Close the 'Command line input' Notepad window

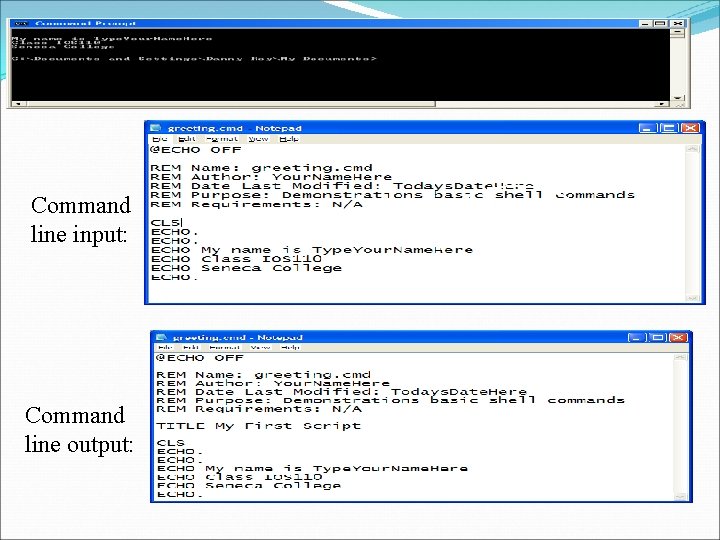pyautogui.click(x=690, y=128)
